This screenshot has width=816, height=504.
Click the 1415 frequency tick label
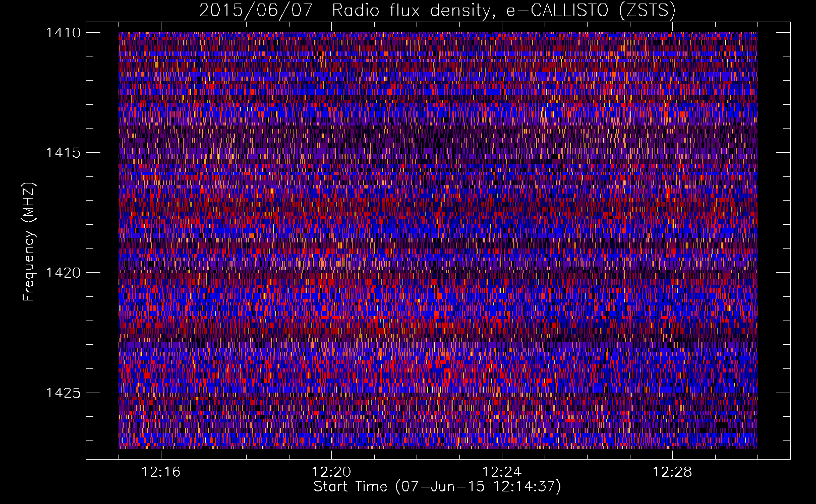coord(63,153)
